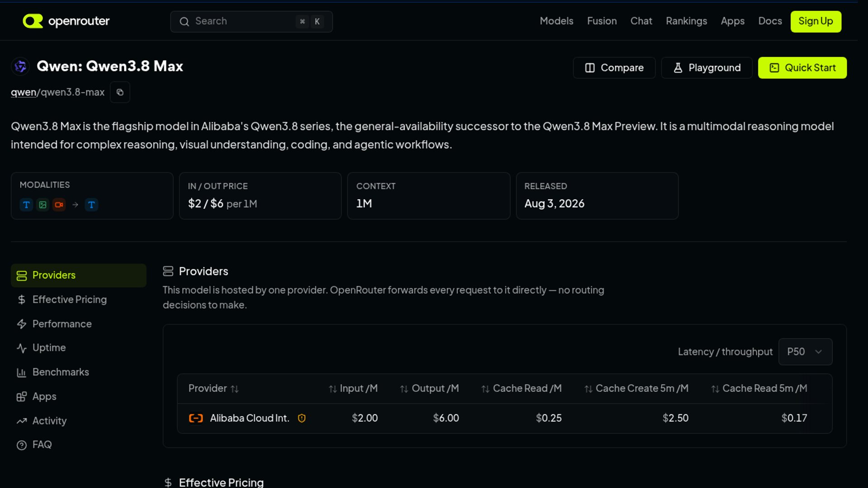This screenshot has width=868, height=488.
Task: Sort by Cache Create 5m /M column
Action: 637,389
